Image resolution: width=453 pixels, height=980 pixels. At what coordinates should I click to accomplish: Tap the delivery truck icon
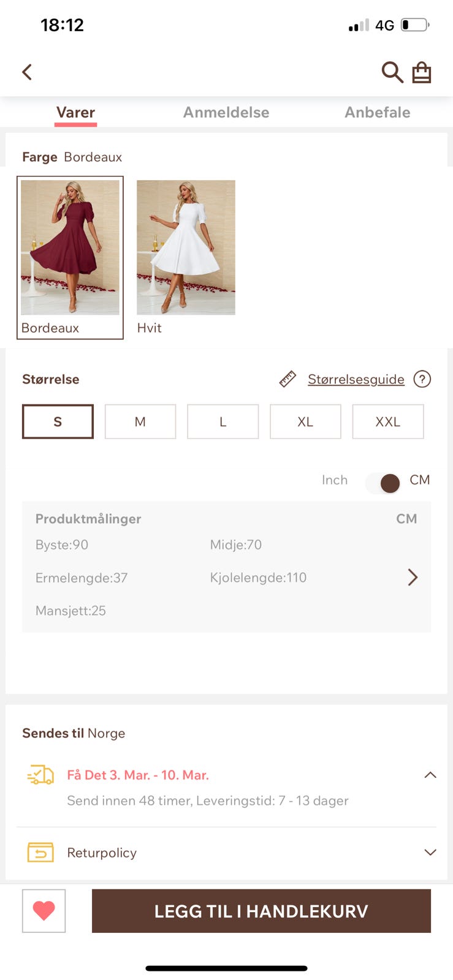point(40,775)
